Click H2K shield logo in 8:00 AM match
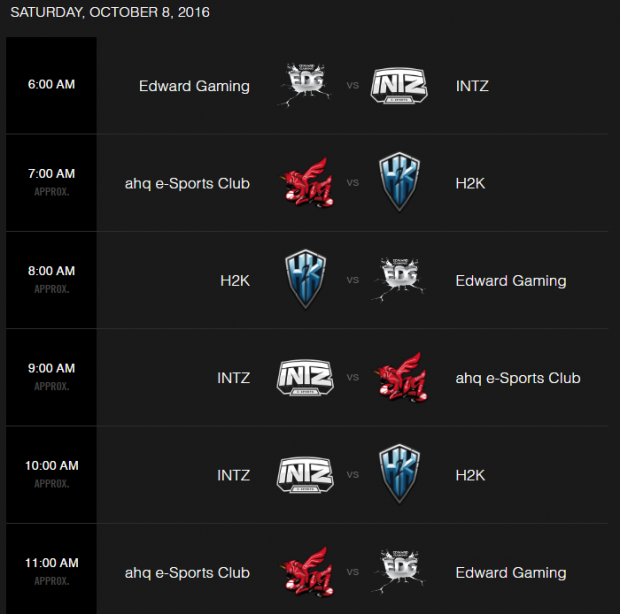 coord(304,280)
